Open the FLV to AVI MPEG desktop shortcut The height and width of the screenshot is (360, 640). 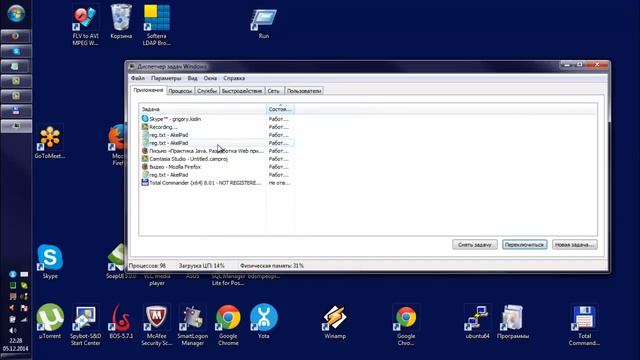(x=85, y=24)
